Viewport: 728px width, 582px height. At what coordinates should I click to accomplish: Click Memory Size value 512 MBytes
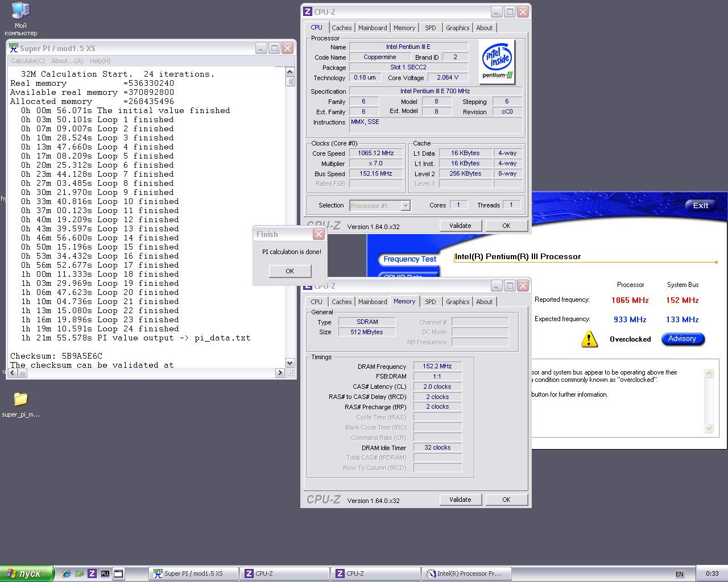(x=367, y=332)
